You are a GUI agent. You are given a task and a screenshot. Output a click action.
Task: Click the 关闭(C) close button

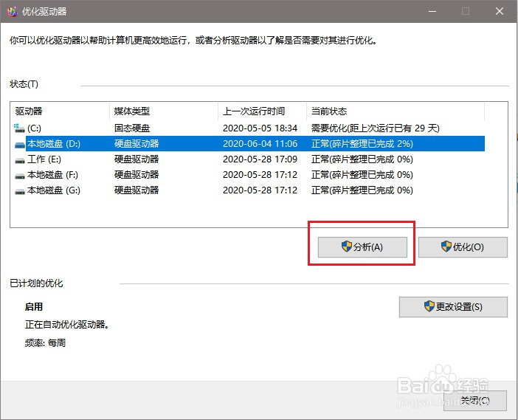coord(474,401)
